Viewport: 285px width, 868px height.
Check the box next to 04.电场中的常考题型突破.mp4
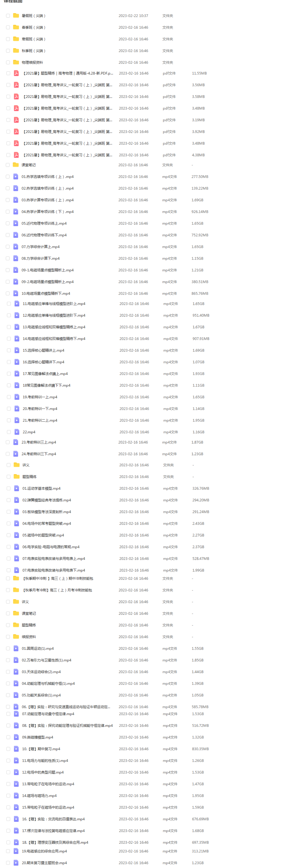tap(9, 523)
